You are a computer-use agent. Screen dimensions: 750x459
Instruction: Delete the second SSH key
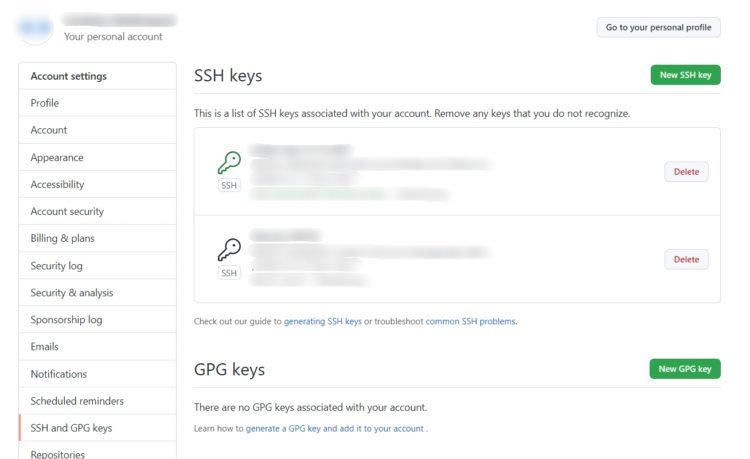coord(686,259)
